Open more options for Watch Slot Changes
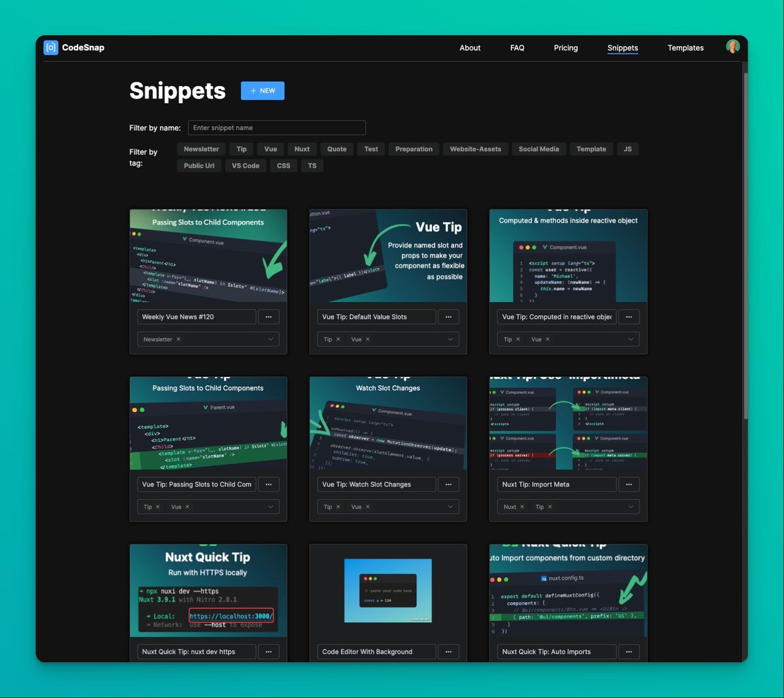The width and height of the screenshot is (784, 698). point(448,484)
